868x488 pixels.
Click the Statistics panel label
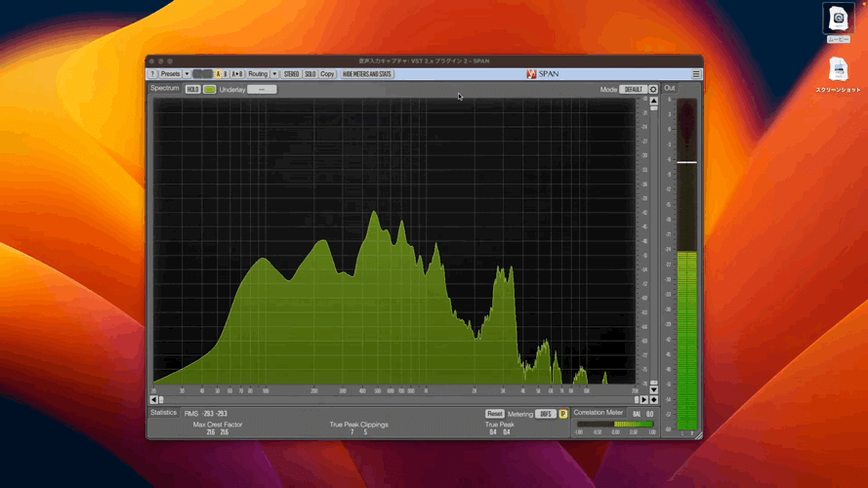[163, 413]
